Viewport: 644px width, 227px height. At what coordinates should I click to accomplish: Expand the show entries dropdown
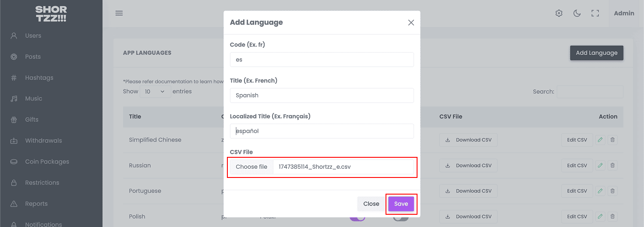[156, 92]
